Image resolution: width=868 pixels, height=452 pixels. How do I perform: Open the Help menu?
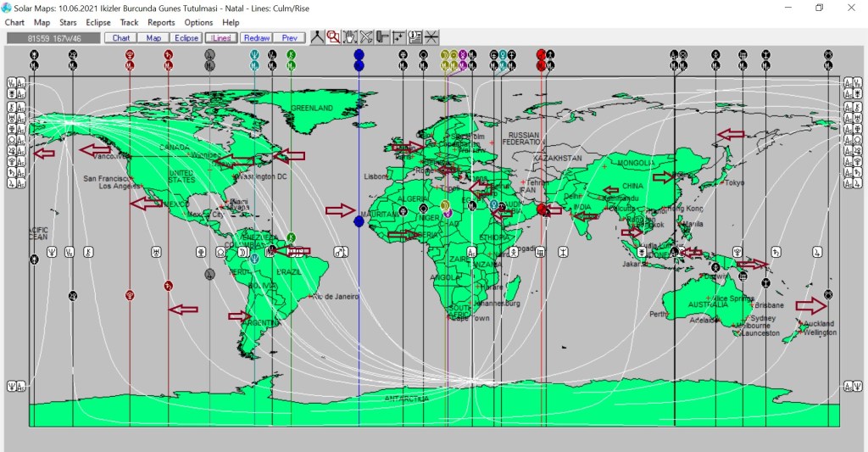[x=231, y=23]
